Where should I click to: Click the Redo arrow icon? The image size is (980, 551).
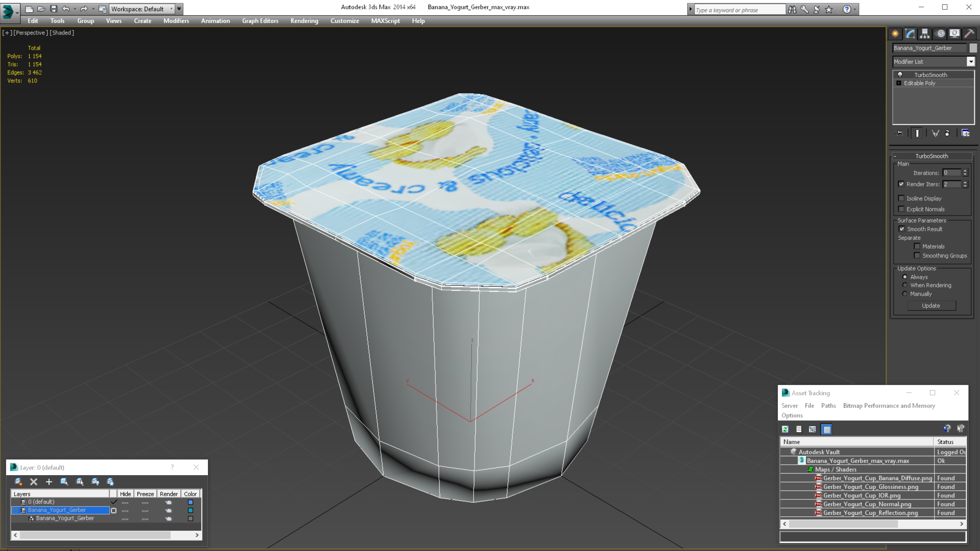coord(84,9)
